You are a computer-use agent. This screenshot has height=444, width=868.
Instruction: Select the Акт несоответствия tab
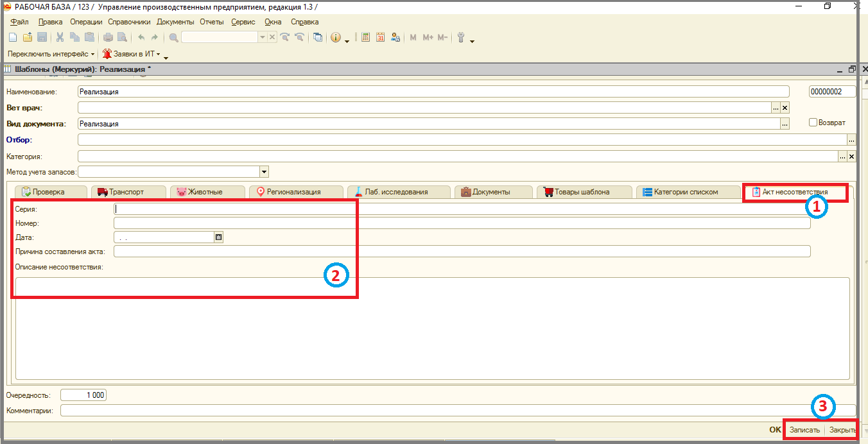point(795,191)
